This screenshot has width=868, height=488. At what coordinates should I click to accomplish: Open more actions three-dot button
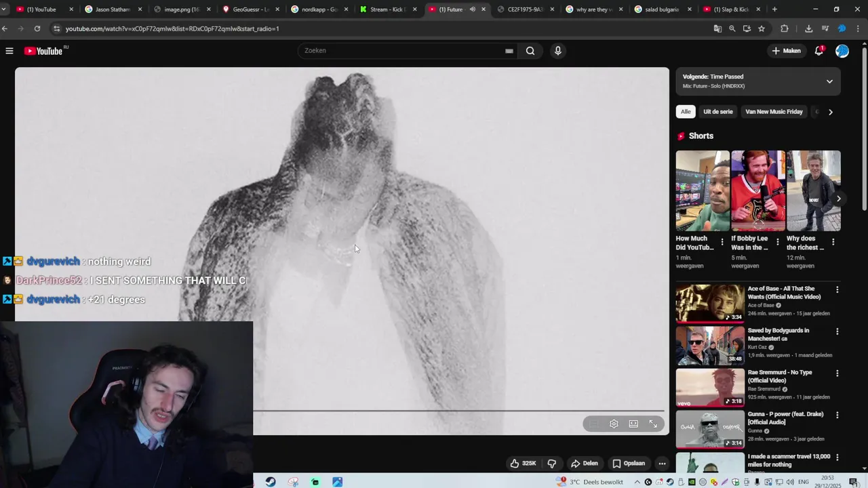pyautogui.click(x=662, y=464)
